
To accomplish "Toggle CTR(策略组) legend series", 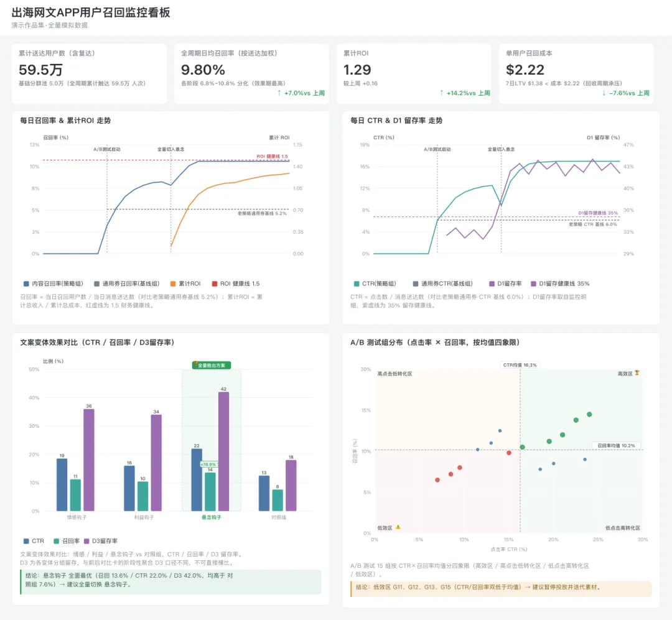I will tap(375, 284).
